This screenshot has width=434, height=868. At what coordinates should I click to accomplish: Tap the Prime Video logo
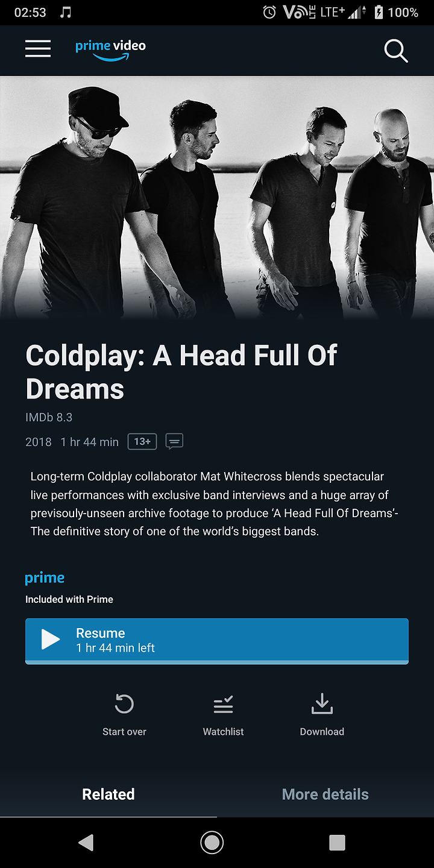(110, 50)
